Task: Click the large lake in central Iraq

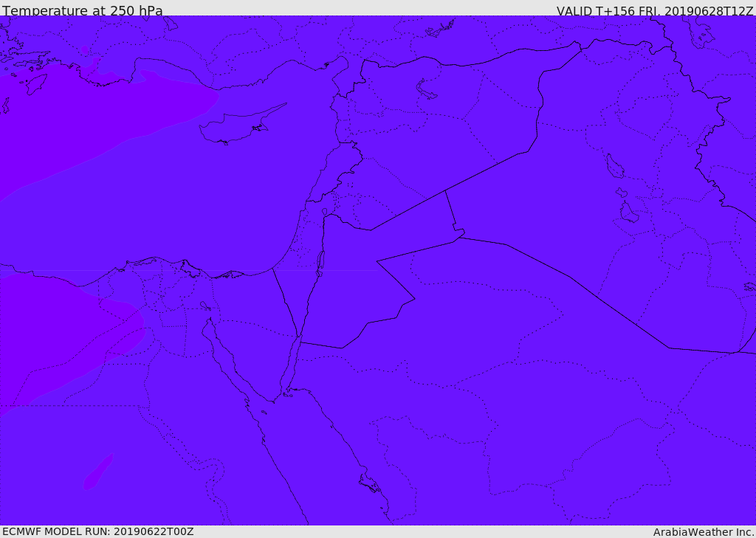Action: [614, 166]
